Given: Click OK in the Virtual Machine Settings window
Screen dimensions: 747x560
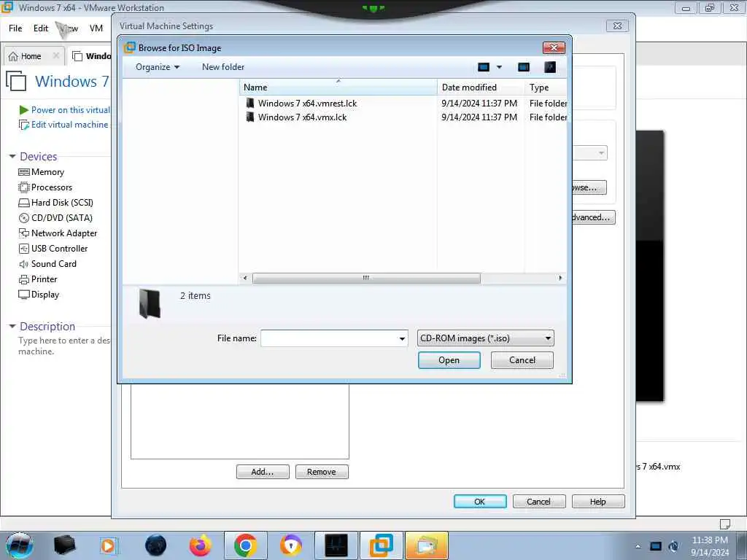Looking at the screenshot, I should click(x=480, y=502).
